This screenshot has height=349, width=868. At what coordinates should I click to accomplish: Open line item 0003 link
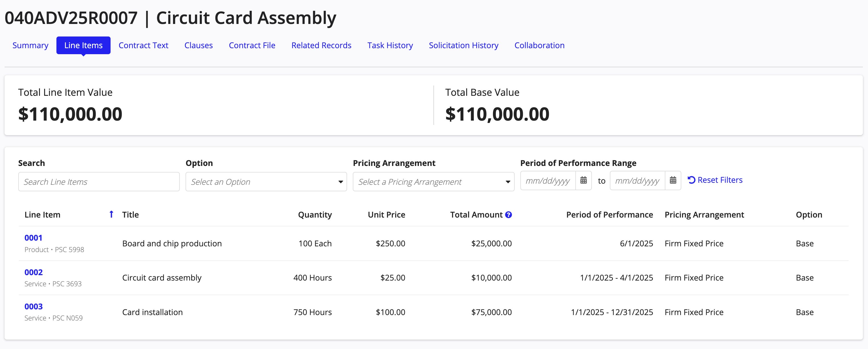click(33, 307)
